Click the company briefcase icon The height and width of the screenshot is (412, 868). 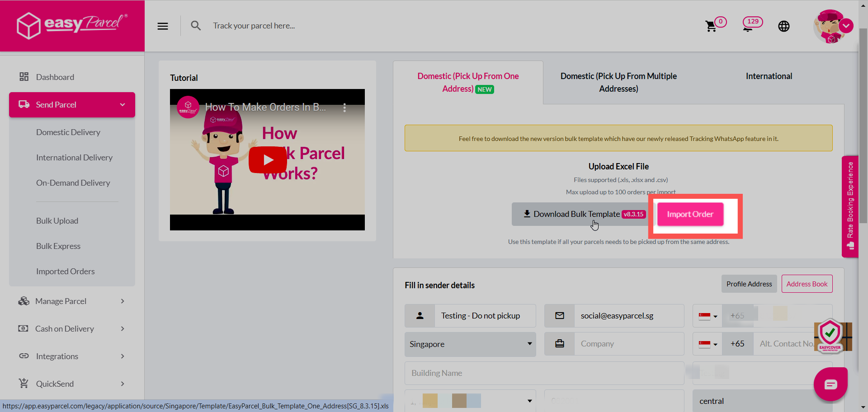coord(560,344)
